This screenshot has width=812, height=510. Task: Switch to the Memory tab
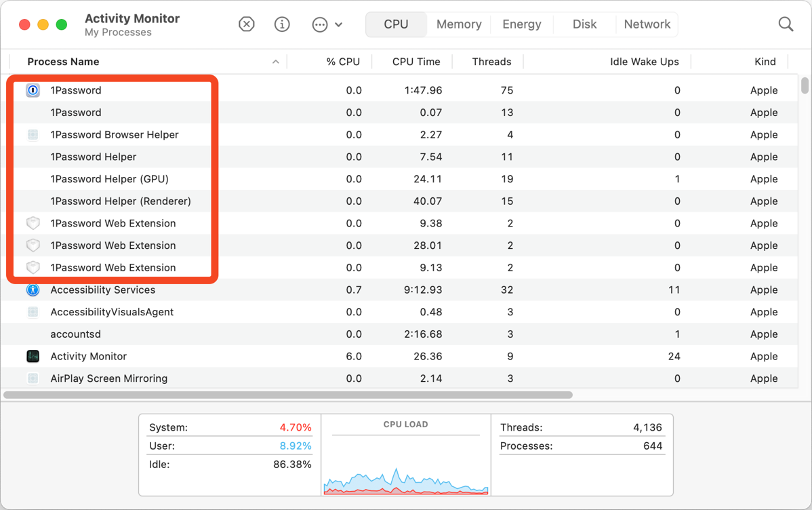pos(458,24)
